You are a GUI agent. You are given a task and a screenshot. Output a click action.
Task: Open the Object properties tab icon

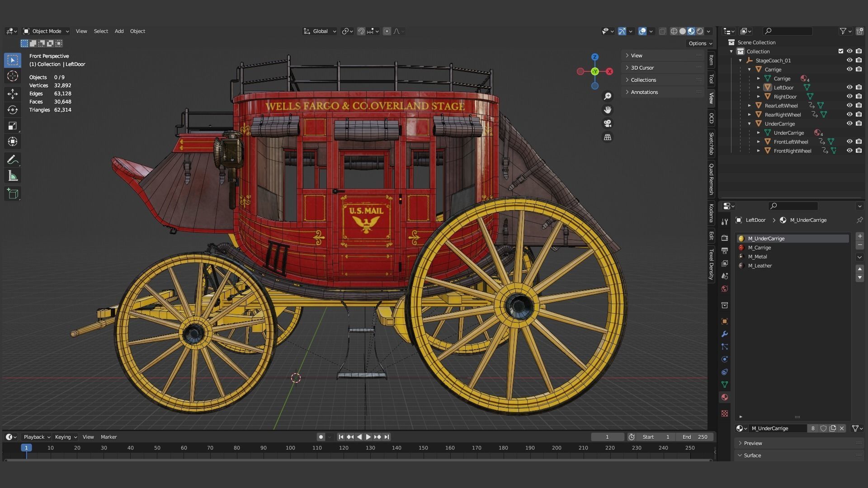coord(725,321)
